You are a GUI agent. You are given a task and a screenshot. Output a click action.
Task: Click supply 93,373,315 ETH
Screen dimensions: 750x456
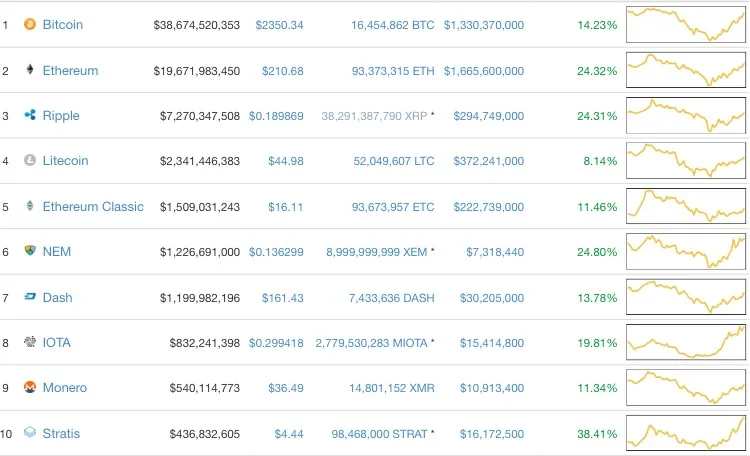393,71
